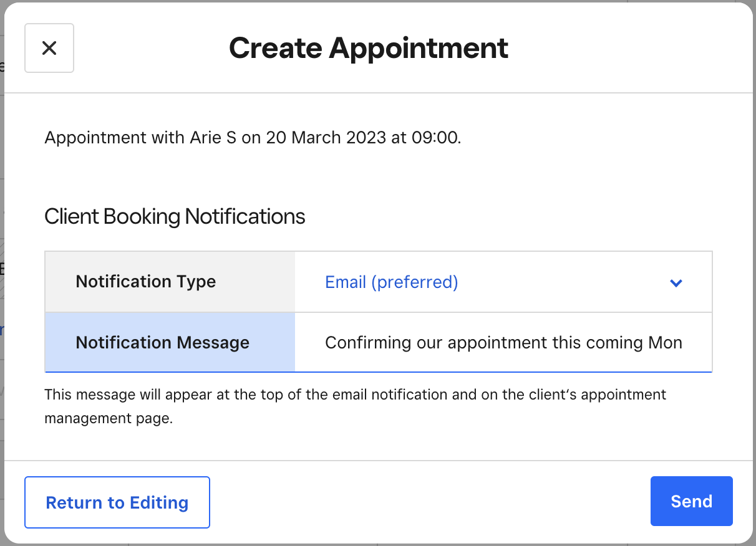The image size is (756, 546).
Task: Click the Create Appointment dialog title
Action: (368, 48)
